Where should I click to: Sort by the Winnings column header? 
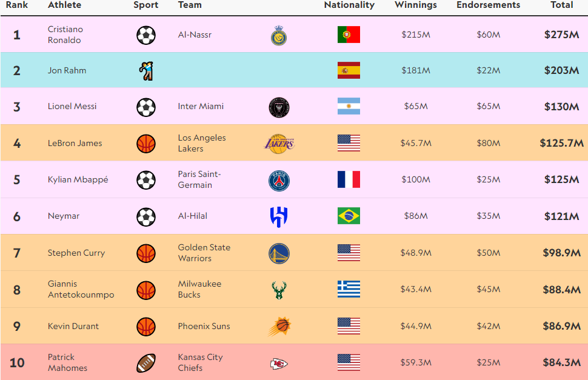click(415, 5)
